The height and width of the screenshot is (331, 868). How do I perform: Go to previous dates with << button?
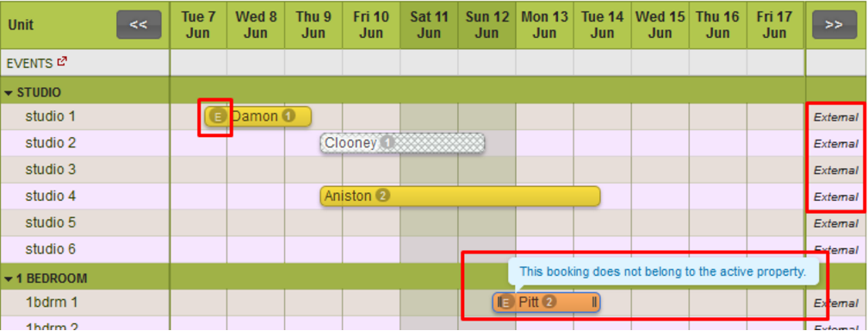tap(139, 24)
